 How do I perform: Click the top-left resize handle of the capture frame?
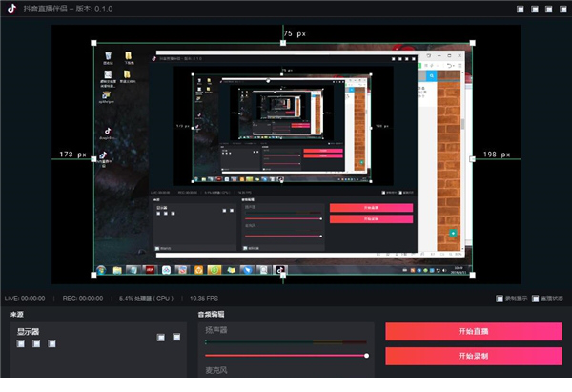click(93, 43)
